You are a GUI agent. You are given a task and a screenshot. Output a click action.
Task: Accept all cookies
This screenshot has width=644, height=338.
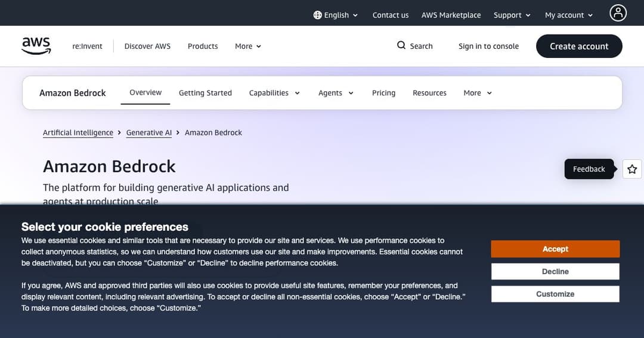point(555,249)
